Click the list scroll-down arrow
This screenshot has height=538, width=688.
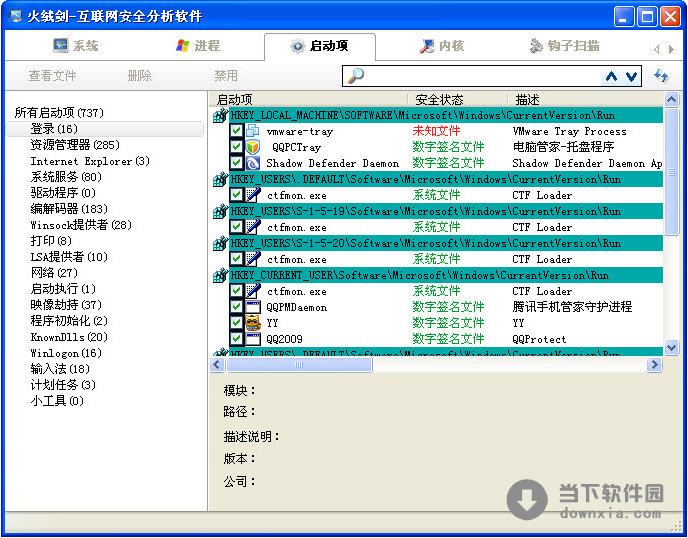tap(671, 348)
